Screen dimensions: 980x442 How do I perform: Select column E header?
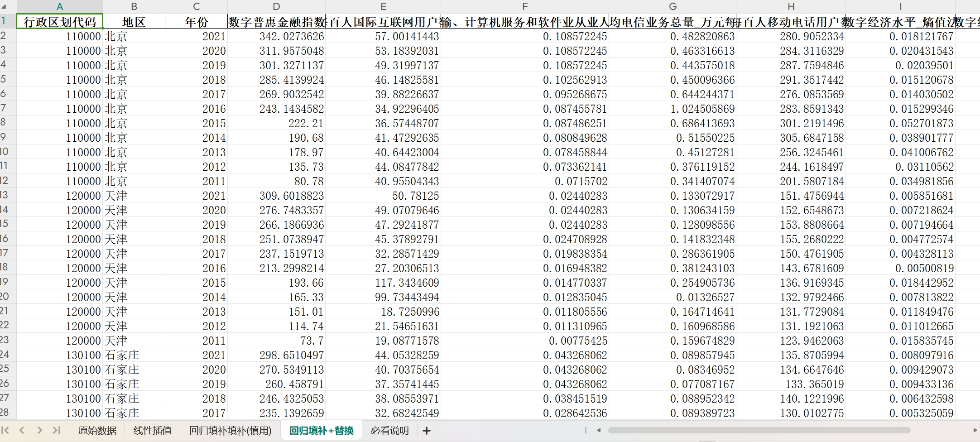click(383, 7)
